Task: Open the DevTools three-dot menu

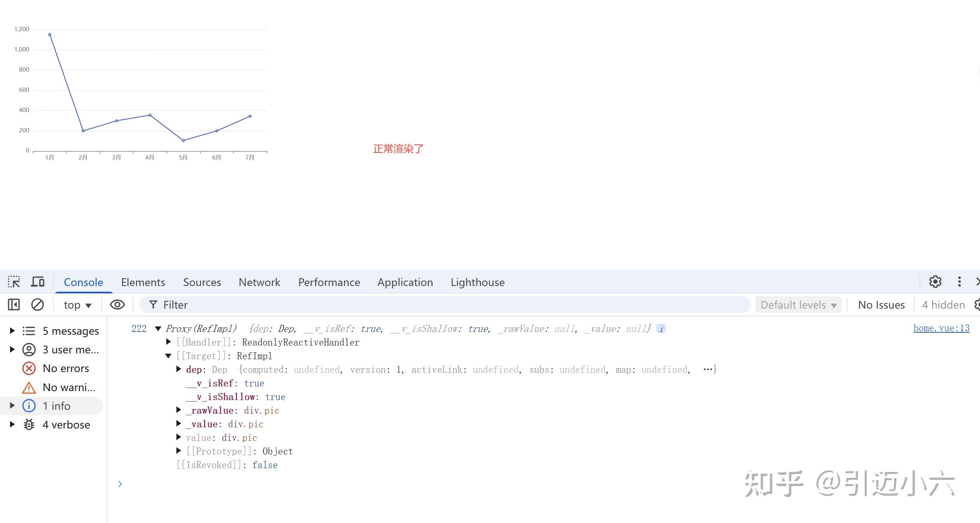Action: click(x=959, y=282)
